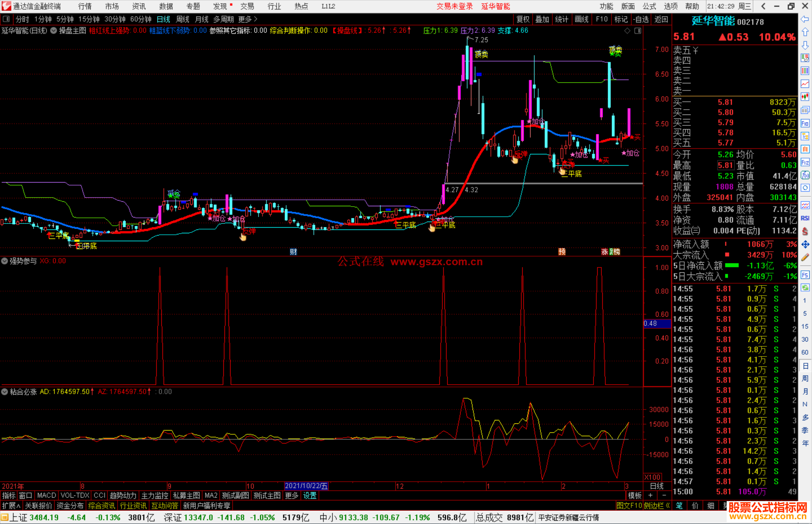Click the back arrow icon in right sidebar
812x524 pixels.
805,19
